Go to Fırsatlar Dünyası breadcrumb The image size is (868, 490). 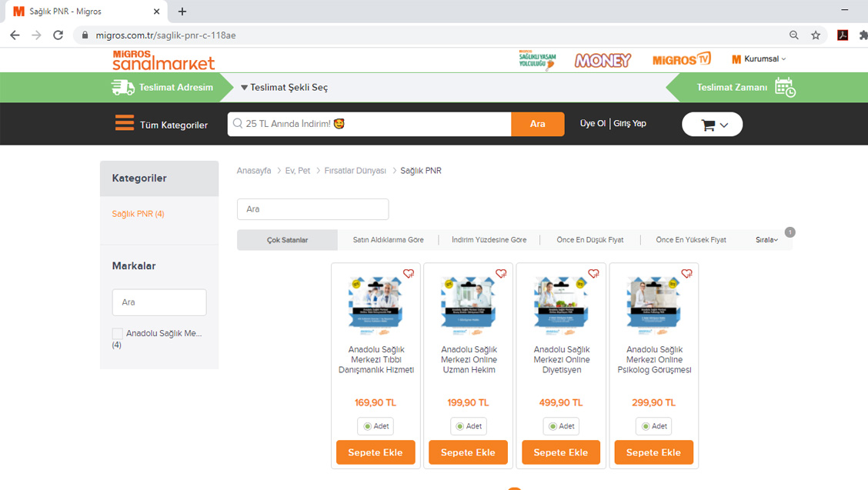pos(355,171)
